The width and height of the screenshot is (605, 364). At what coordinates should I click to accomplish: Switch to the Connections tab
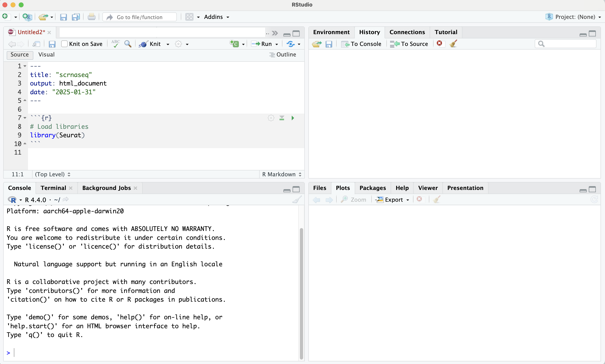tap(407, 32)
